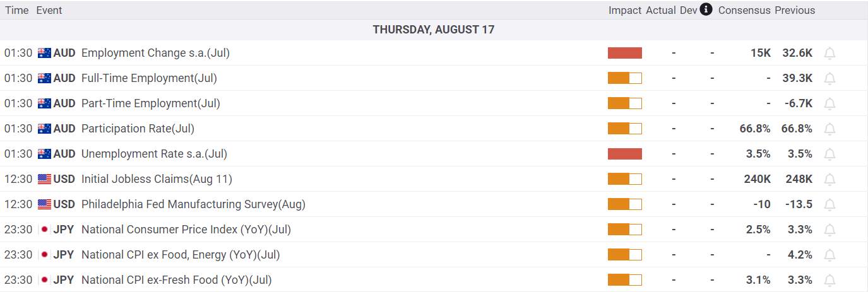This screenshot has height=292, width=868.
Task: Toggle the Part-Time Employment notification bell
Action: [x=830, y=104]
